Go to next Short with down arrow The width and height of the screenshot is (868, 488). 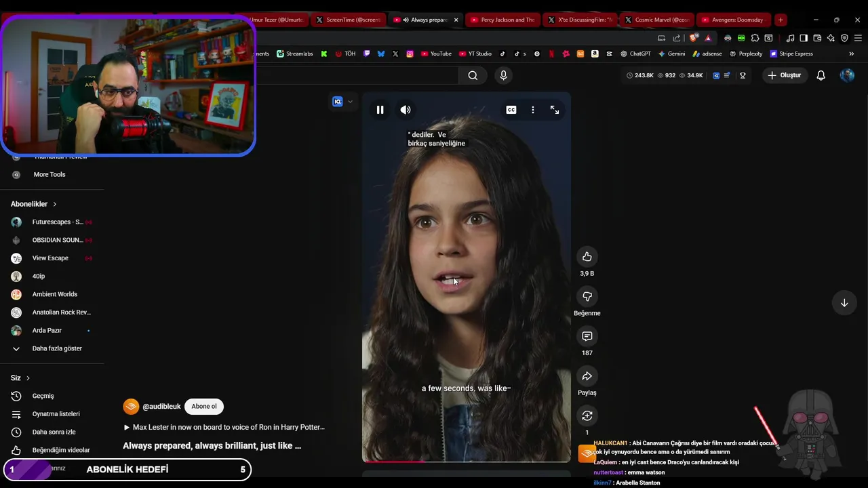[844, 303]
